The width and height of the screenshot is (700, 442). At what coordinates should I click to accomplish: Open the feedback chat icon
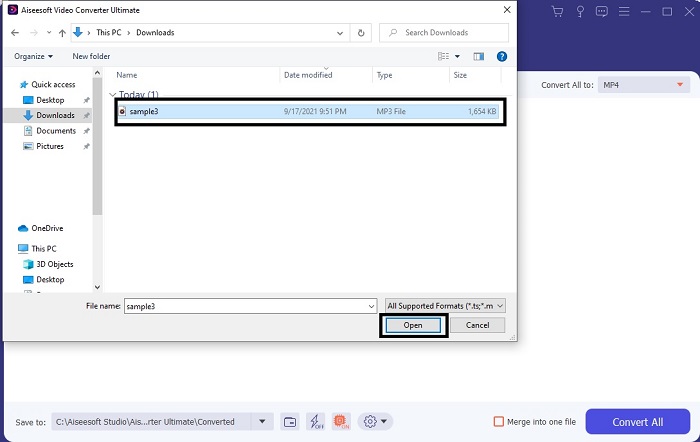[601, 11]
